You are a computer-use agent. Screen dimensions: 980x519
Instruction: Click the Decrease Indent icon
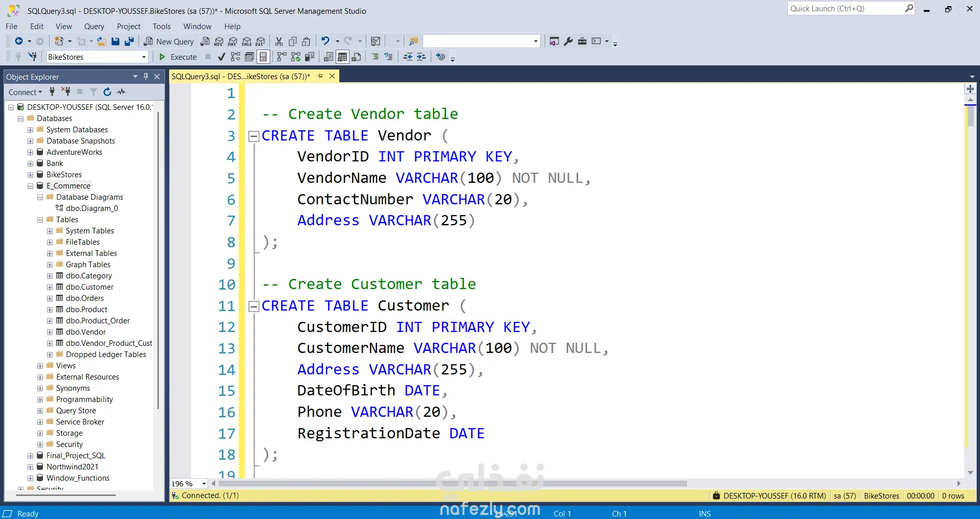click(408, 57)
